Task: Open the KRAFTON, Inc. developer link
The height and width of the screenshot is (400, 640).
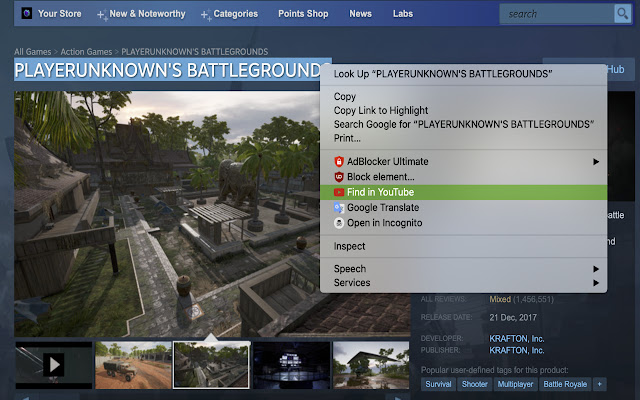Action: pos(517,339)
